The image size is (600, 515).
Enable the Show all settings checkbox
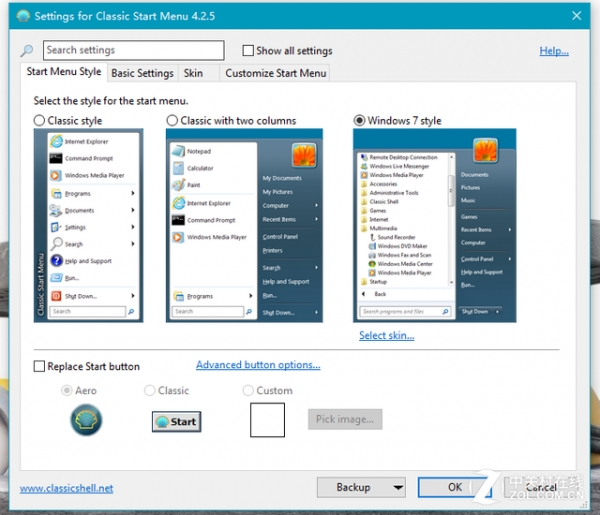click(248, 51)
